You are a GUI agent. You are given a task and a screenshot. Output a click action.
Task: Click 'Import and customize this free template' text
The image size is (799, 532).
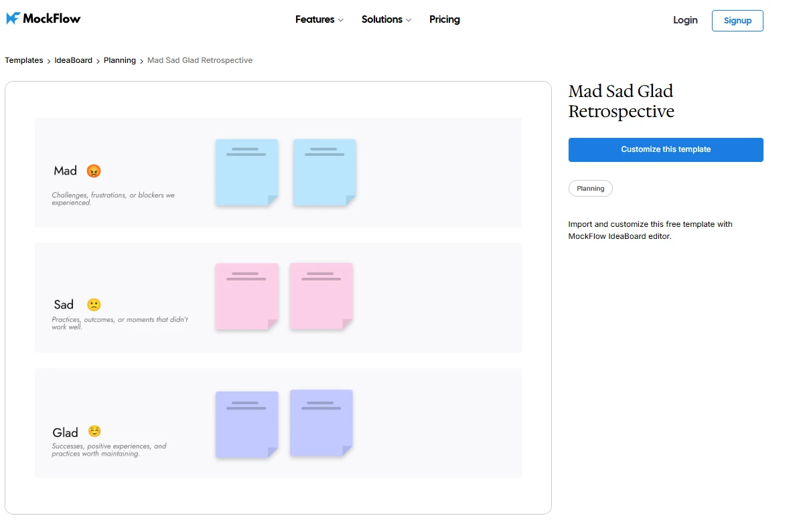coord(650,230)
